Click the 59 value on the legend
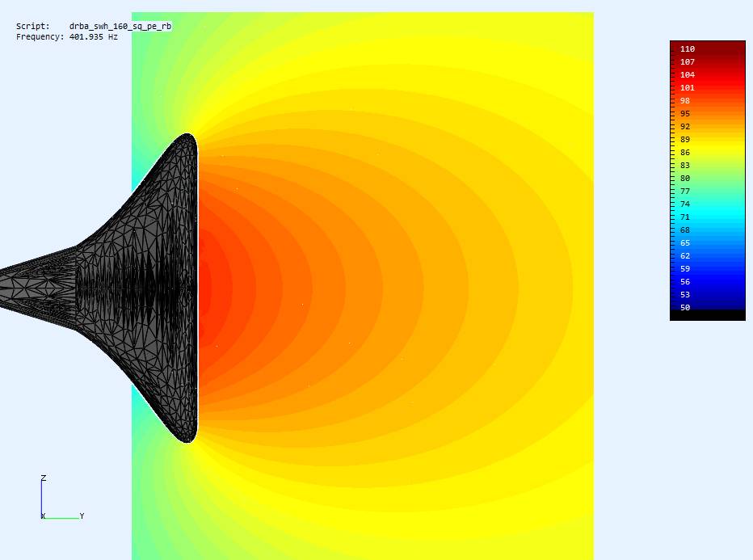This screenshot has height=560, width=753. (685, 269)
